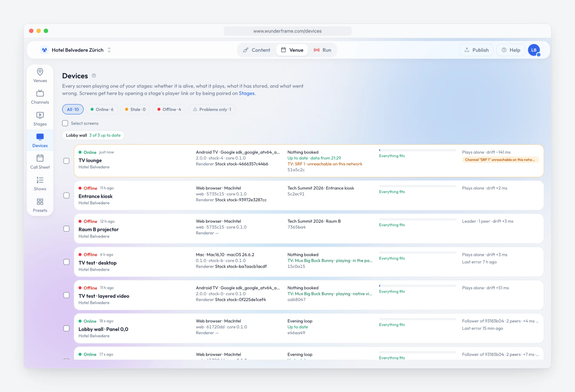
Task: Open the LB user avatar
Action: click(x=534, y=50)
